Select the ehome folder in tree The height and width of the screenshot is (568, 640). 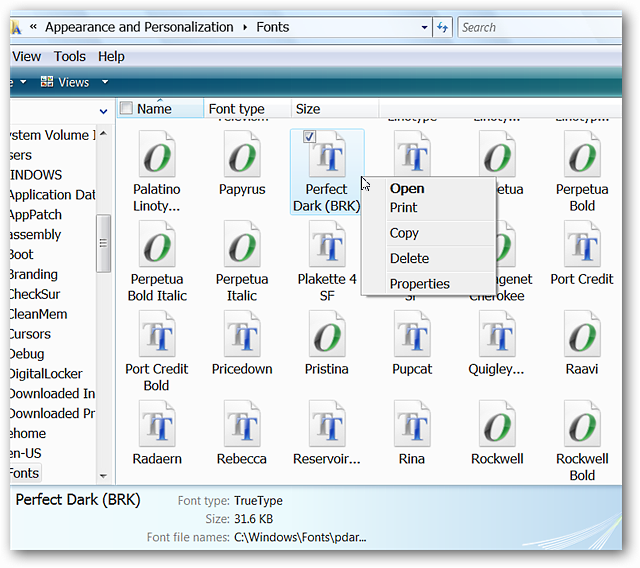[x=28, y=433]
